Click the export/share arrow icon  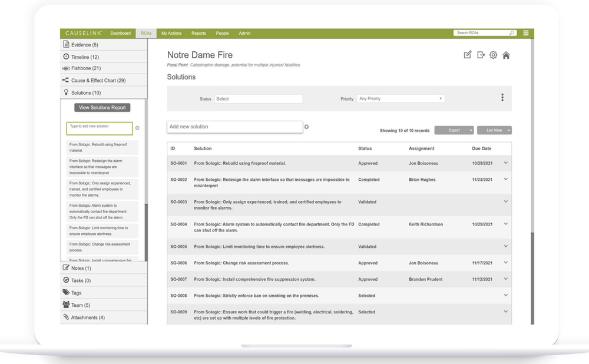[481, 55]
